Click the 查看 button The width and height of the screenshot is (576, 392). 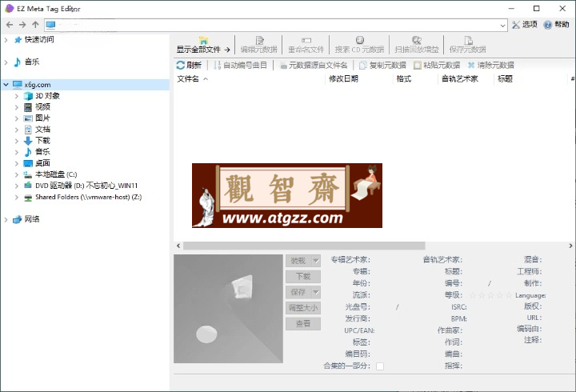pyautogui.click(x=303, y=324)
